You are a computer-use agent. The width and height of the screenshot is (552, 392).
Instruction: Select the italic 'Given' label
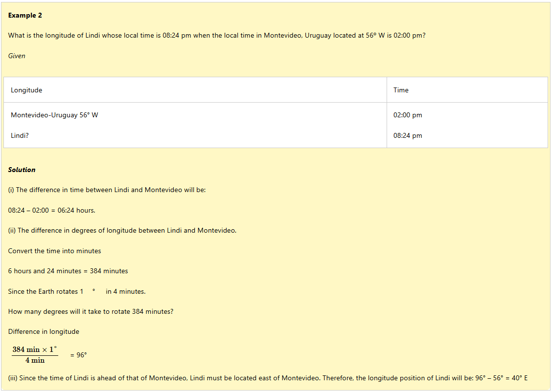17,56
